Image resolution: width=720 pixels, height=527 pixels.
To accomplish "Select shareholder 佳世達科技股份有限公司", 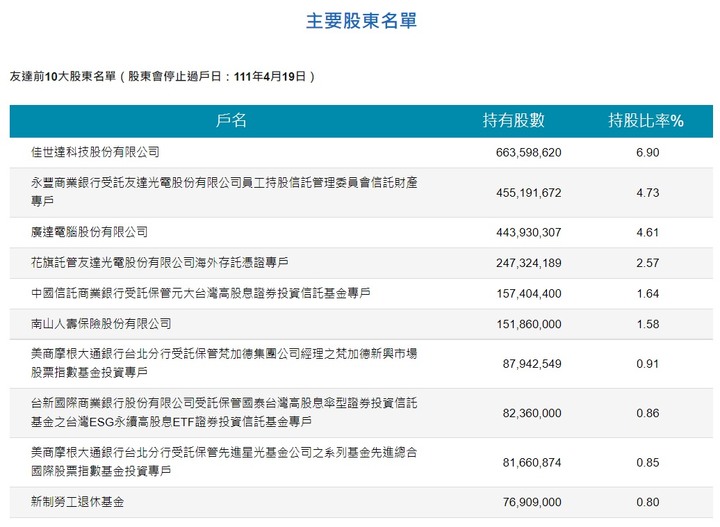I will [x=95, y=152].
